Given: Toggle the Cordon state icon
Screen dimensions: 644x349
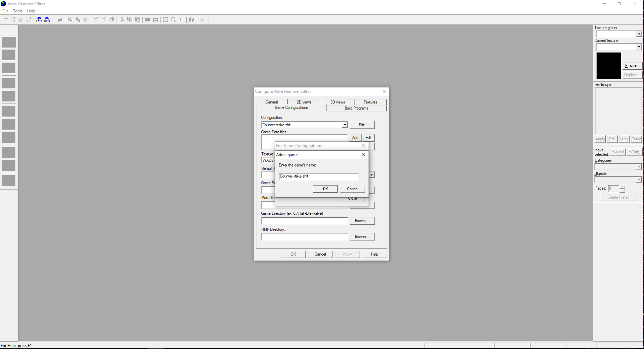Looking at the screenshot, I should click(x=148, y=20).
